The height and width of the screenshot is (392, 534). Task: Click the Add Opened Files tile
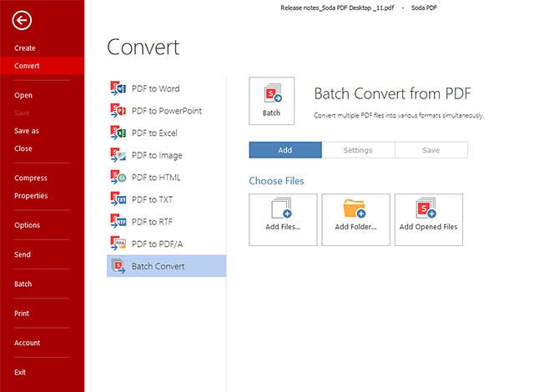click(x=429, y=220)
